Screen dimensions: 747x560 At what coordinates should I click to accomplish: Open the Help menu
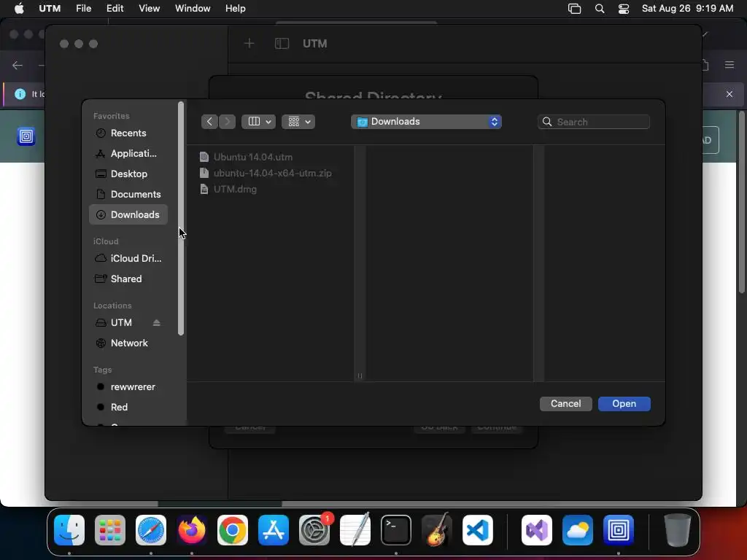[236, 9]
